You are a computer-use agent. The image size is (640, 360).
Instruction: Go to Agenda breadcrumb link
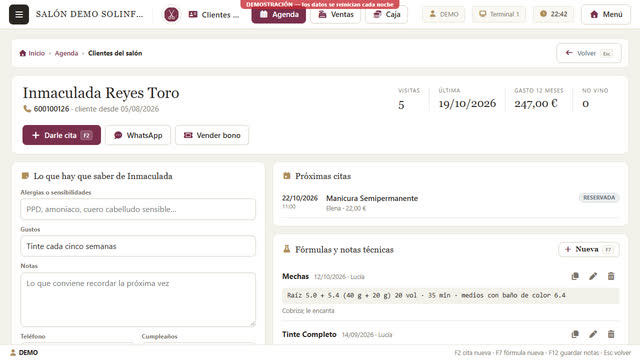[67, 53]
